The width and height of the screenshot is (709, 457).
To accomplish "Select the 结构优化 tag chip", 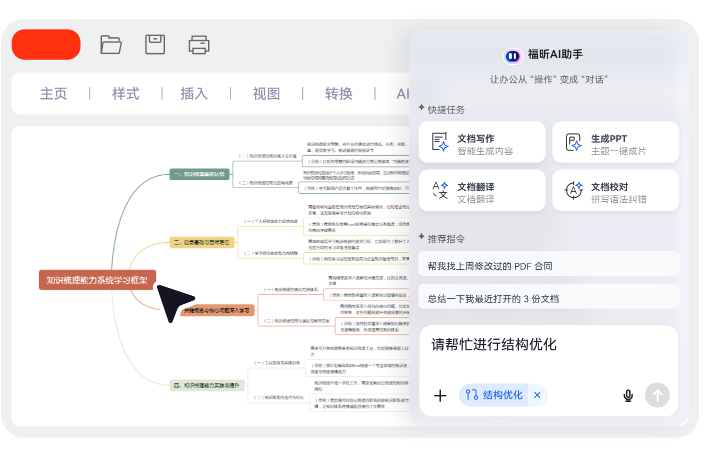I will (x=495, y=395).
